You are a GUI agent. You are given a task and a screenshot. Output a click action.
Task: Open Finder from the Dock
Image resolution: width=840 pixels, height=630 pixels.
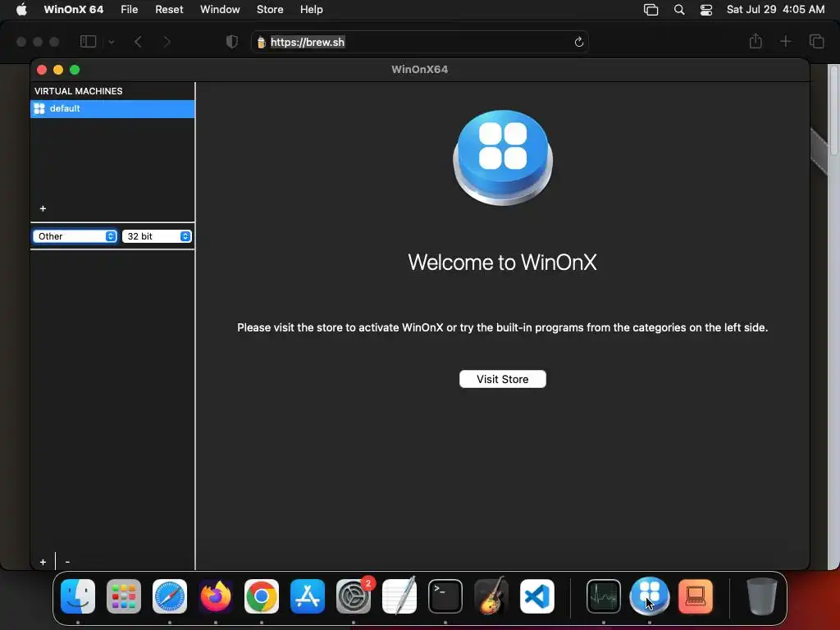(x=78, y=596)
